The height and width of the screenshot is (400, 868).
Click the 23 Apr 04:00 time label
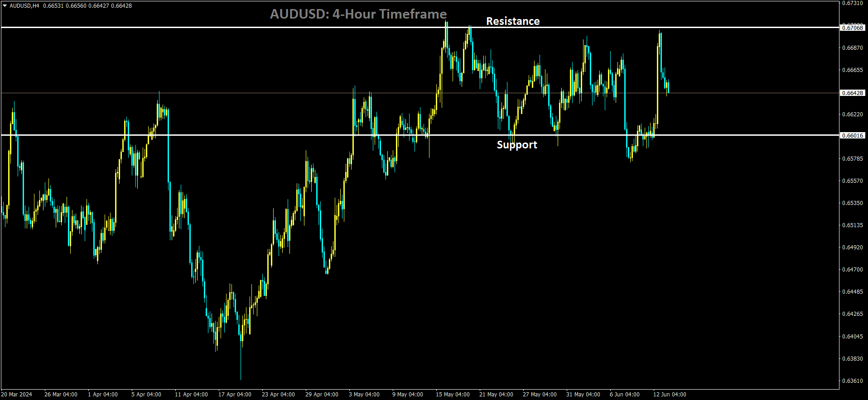point(278,395)
